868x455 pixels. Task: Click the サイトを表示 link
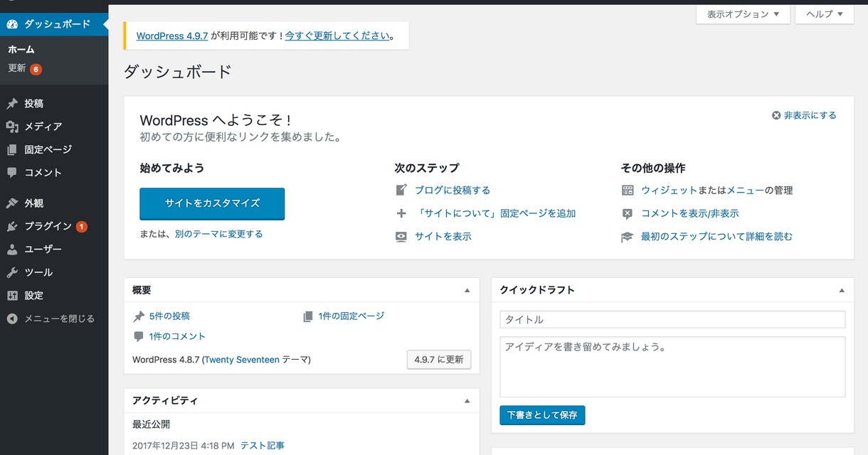443,237
